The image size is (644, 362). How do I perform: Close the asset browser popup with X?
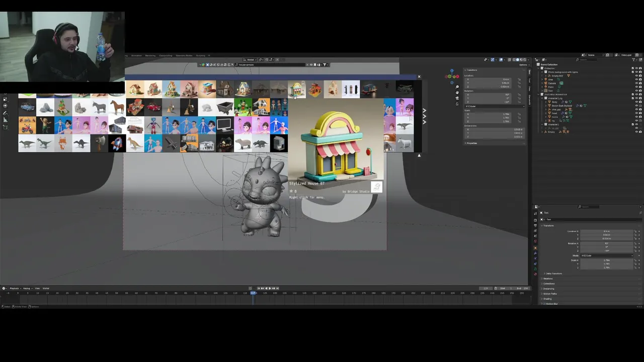[419, 77]
